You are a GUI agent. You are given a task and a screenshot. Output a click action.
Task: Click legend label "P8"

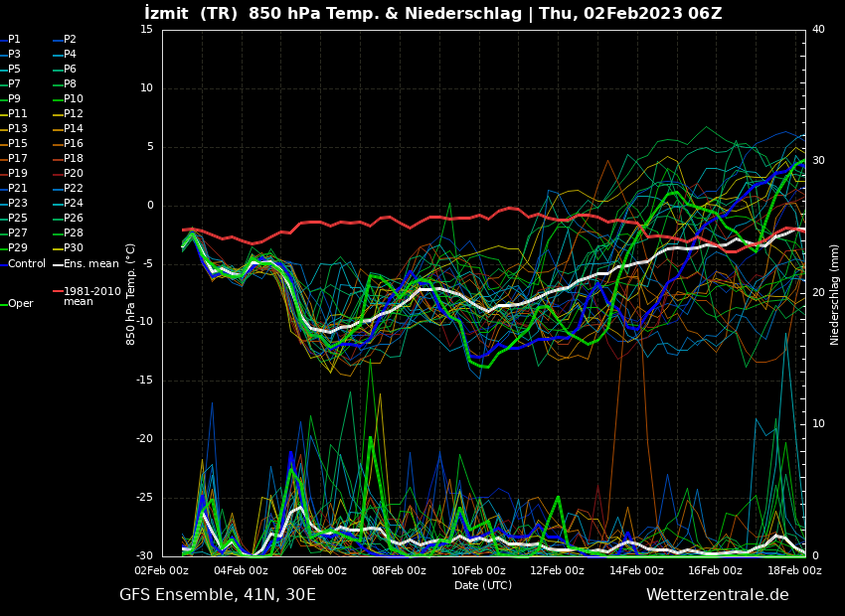[70, 84]
